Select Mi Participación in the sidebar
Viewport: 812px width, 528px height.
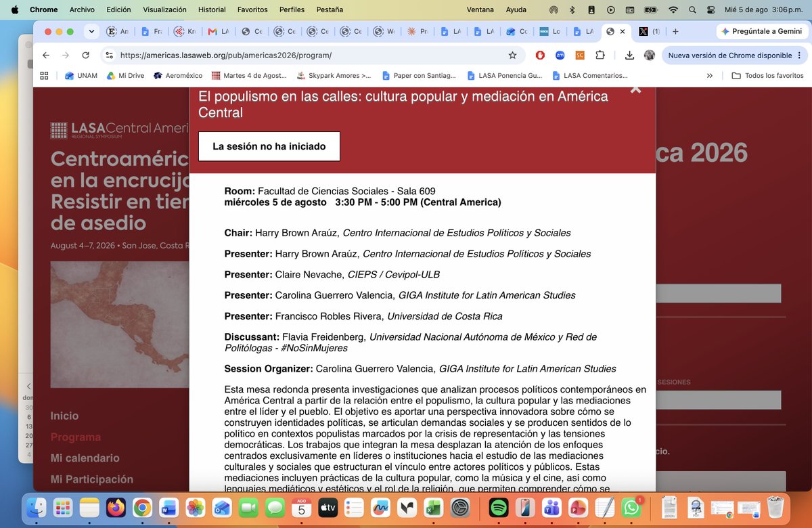point(91,479)
